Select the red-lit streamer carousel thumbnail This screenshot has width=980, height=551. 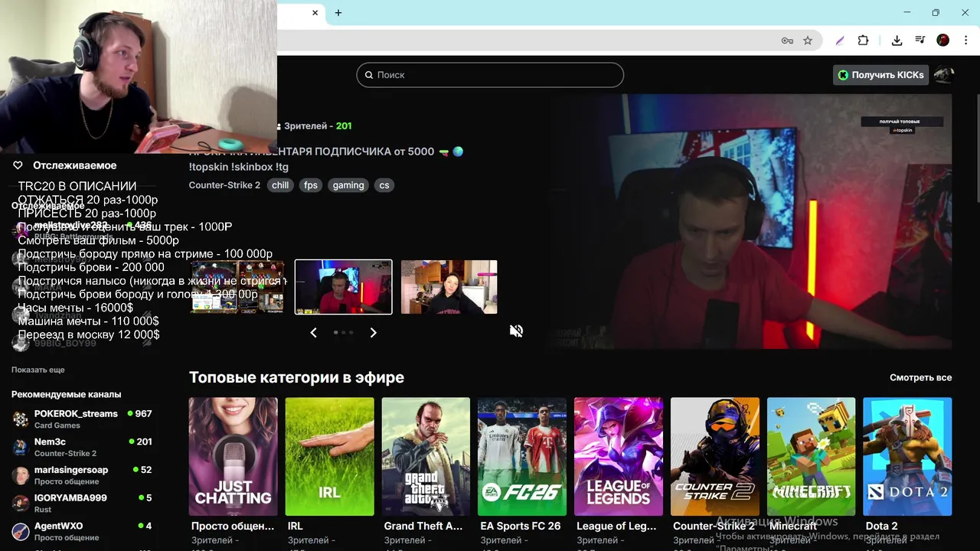pos(344,287)
